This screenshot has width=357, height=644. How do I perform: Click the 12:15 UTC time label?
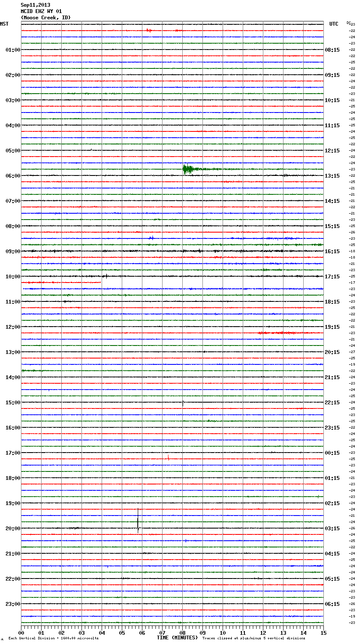click(332, 151)
